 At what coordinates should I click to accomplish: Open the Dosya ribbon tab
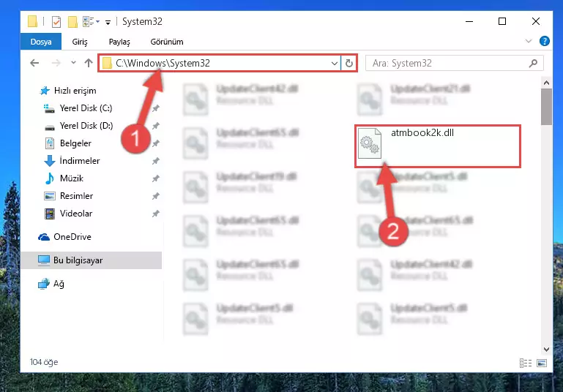pyautogui.click(x=41, y=42)
